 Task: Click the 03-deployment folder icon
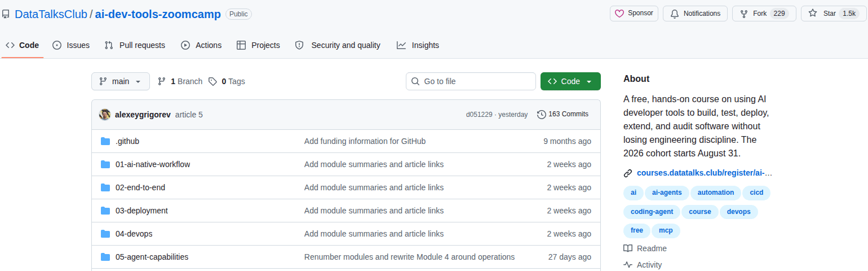coord(105,211)
